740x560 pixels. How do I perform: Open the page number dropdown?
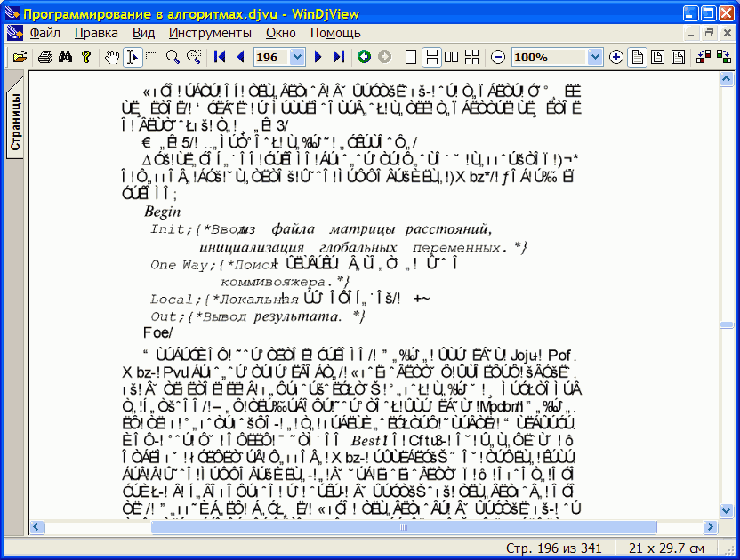[298, 57]
